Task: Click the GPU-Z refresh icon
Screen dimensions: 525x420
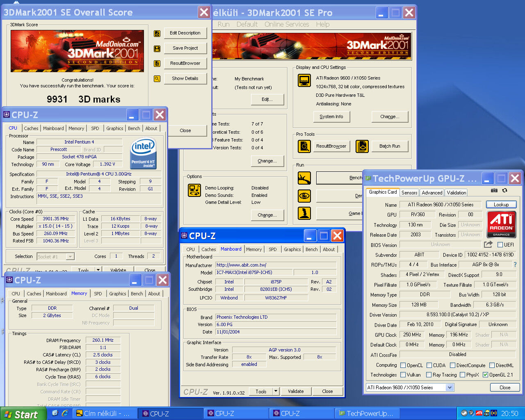Action: point(504,190)
